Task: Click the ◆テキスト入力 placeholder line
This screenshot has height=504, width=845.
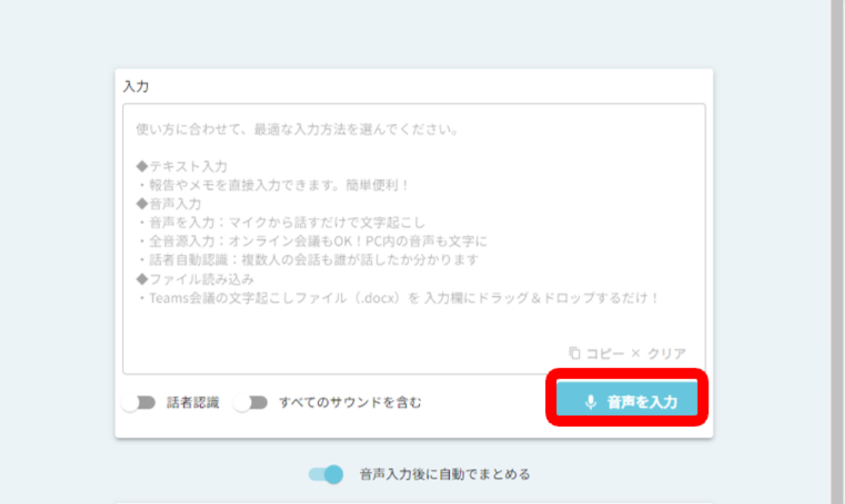Action: coord(182,166)
